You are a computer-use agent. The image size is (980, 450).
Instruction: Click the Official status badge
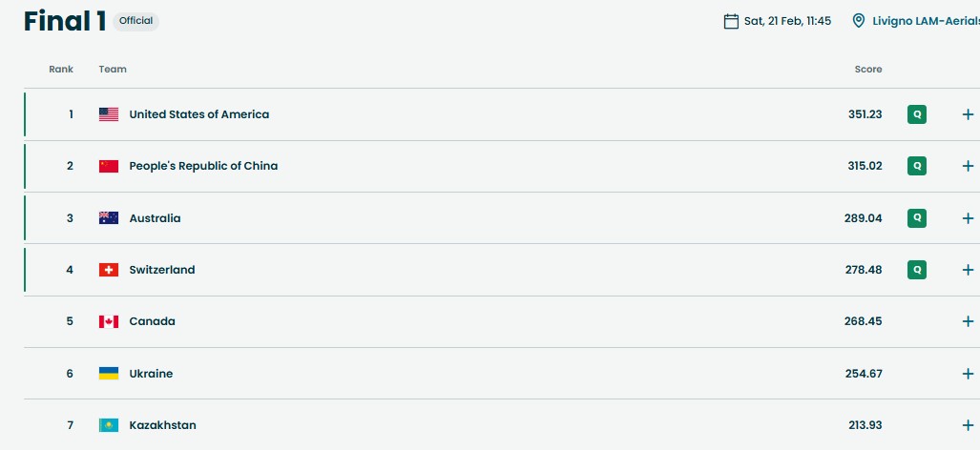pos(136,21)
